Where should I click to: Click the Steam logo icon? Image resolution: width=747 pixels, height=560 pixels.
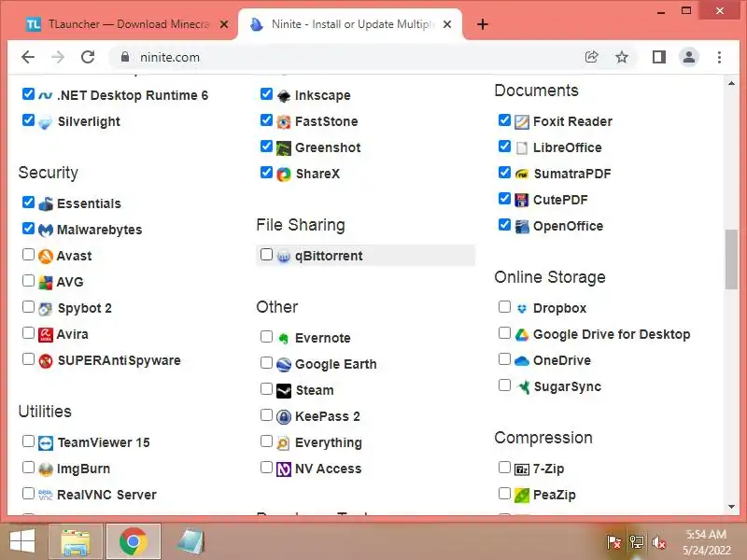(284, 390)
